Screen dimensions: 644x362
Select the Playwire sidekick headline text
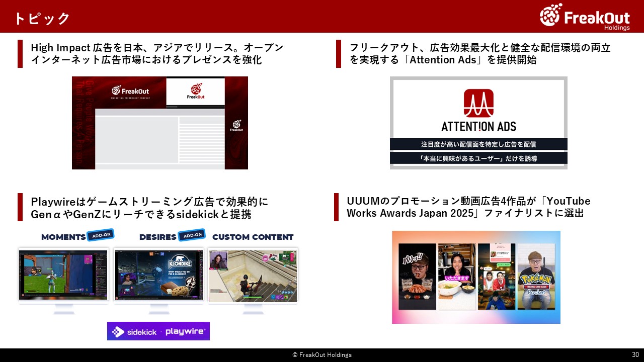149,208
